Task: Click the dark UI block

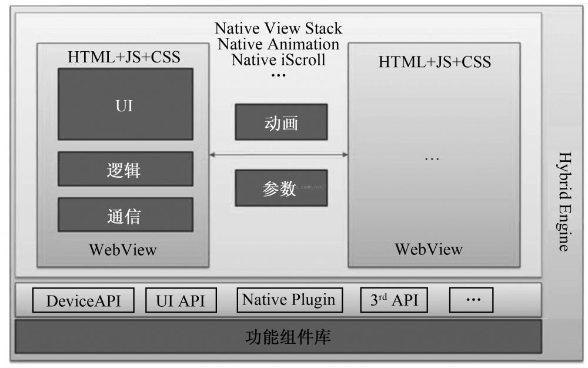Action: pyautogui.click(x=125, y=104)
